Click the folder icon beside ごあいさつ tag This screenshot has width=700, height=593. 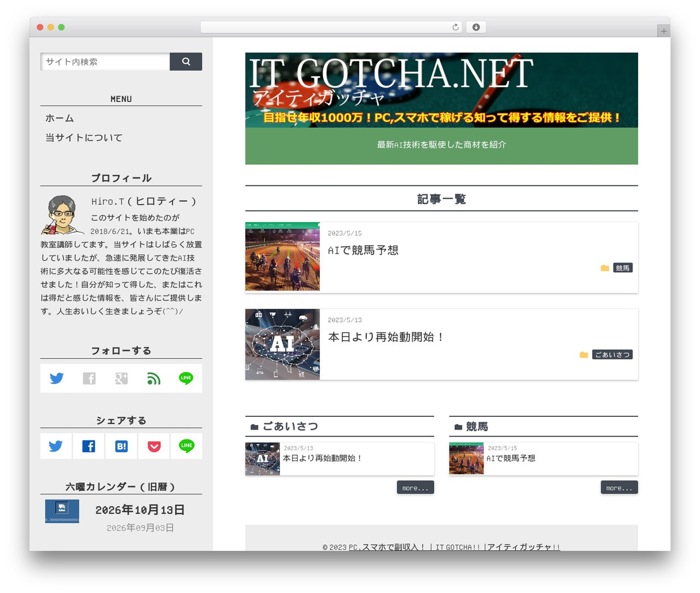584,355
